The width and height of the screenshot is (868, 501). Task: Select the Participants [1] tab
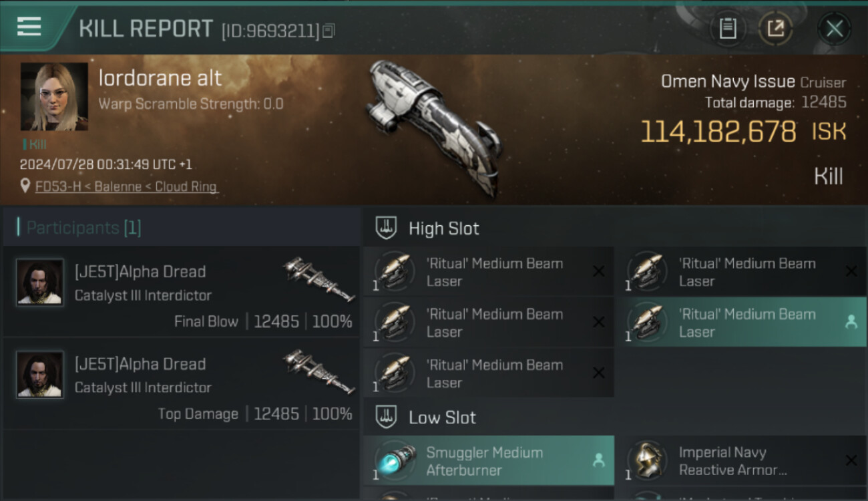pos(83,228)
